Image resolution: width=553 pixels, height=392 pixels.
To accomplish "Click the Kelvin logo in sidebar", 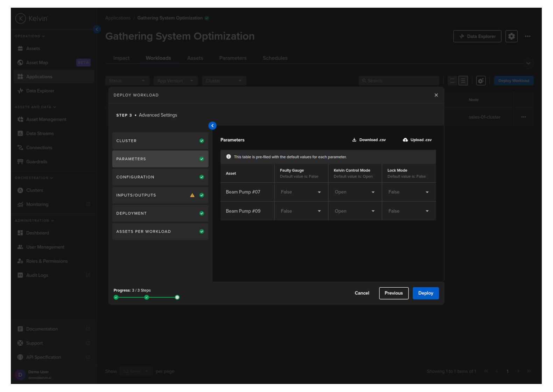I will 21,19.
